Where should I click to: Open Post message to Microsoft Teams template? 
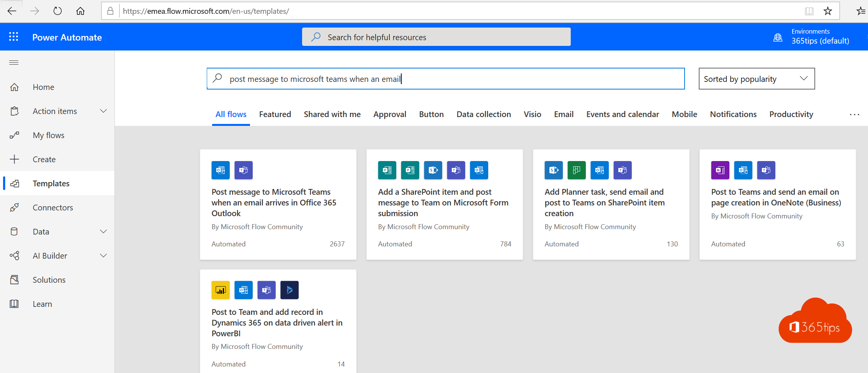(x=278, y=205)
